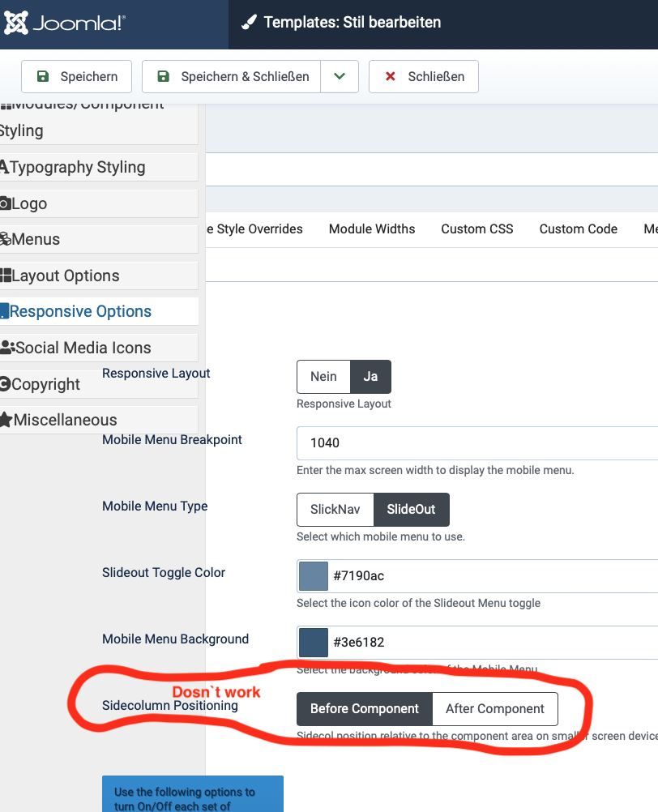Click the people icon beside Social Media Icons
The image size is (658, 812).
click(7, 348)
